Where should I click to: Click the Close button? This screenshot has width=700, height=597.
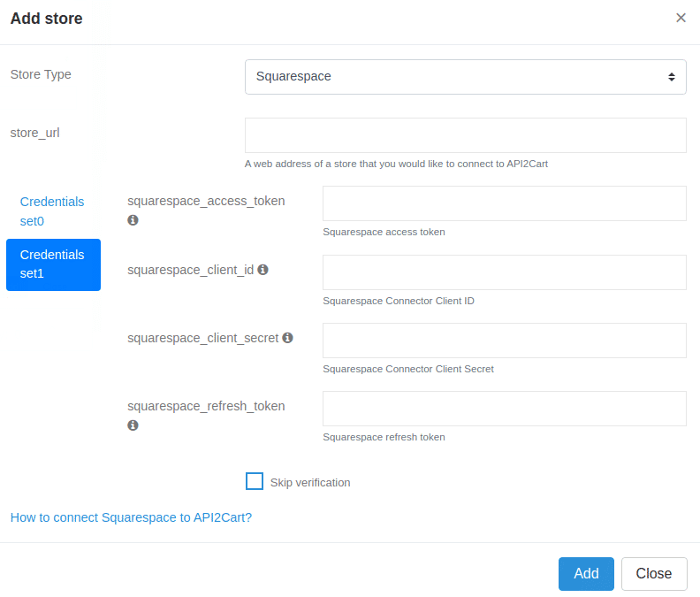(653, 574)
